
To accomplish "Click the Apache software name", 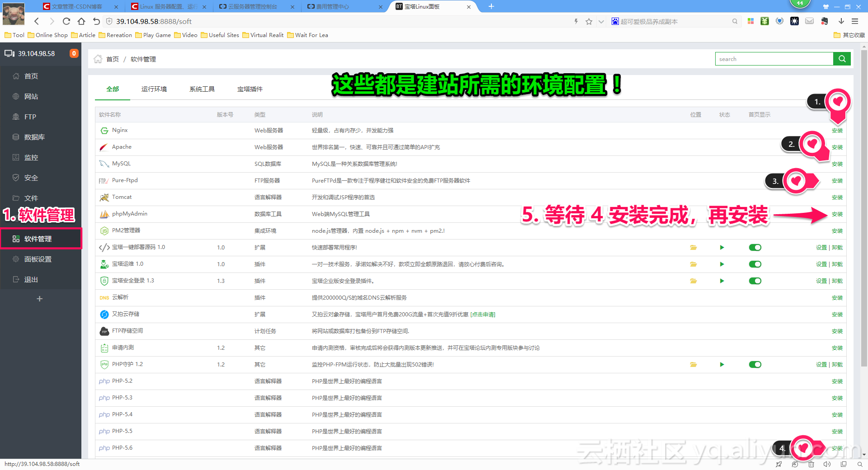I will [x=122, y=147].
